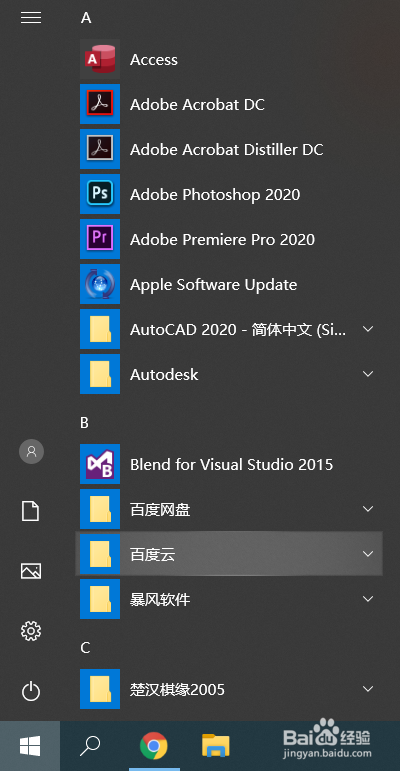400x771 pixels.
Task: Expand the Start menu hamburger button
Action: (x=31, y=18)
